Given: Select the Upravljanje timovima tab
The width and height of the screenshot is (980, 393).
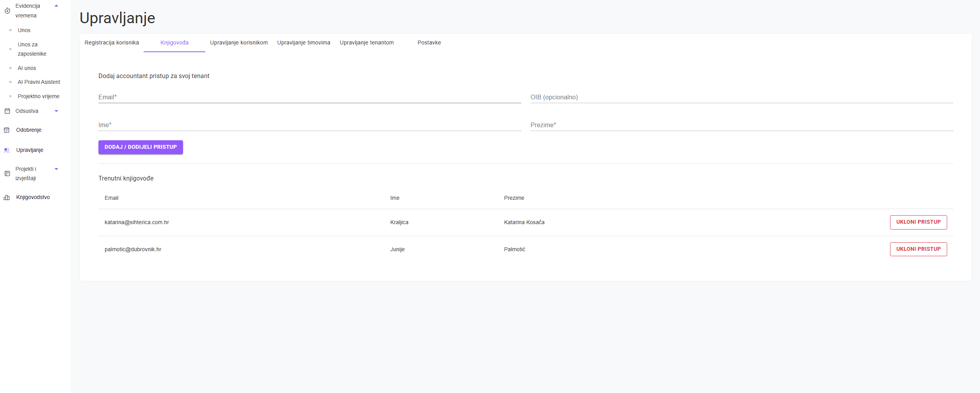Looking at the screenshot, I should point(303,43).
